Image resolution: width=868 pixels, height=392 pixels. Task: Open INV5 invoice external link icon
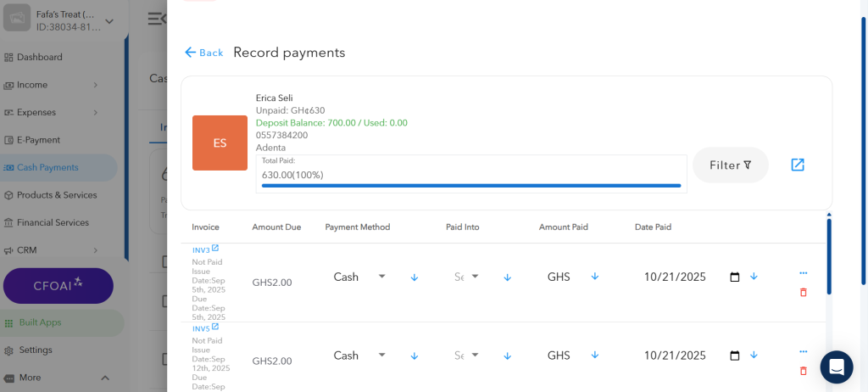(215, 328)
